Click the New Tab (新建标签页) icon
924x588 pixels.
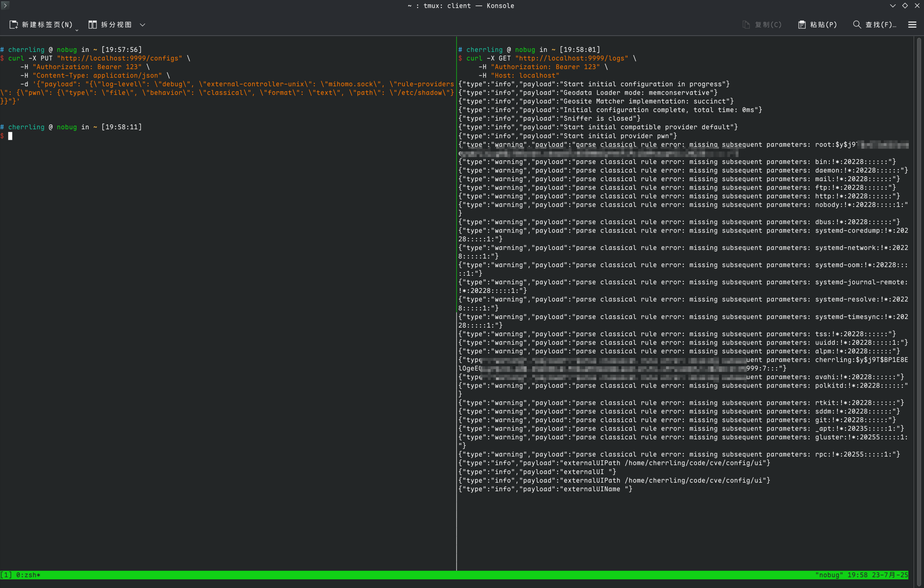point(14,25)
